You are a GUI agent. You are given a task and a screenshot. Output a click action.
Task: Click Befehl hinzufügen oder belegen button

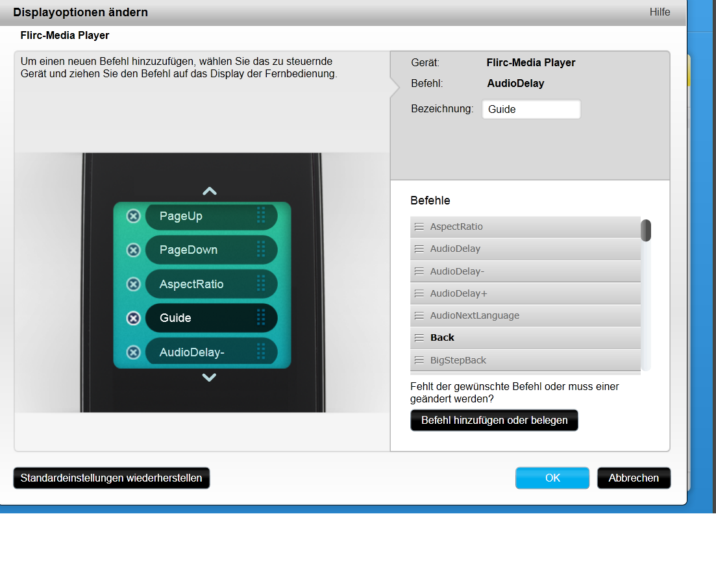click(x=494, y=421)
